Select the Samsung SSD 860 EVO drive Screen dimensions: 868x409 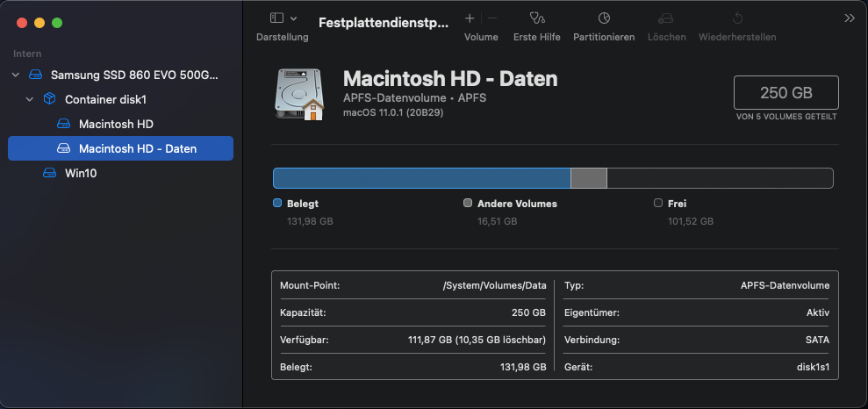[x=121, y=75]
